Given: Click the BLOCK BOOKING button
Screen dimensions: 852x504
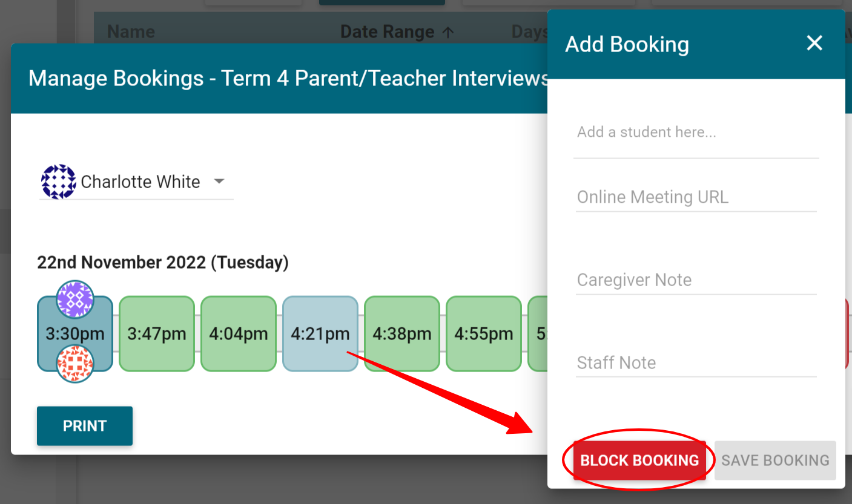Looking at the screenshot, I should (639, 460).
